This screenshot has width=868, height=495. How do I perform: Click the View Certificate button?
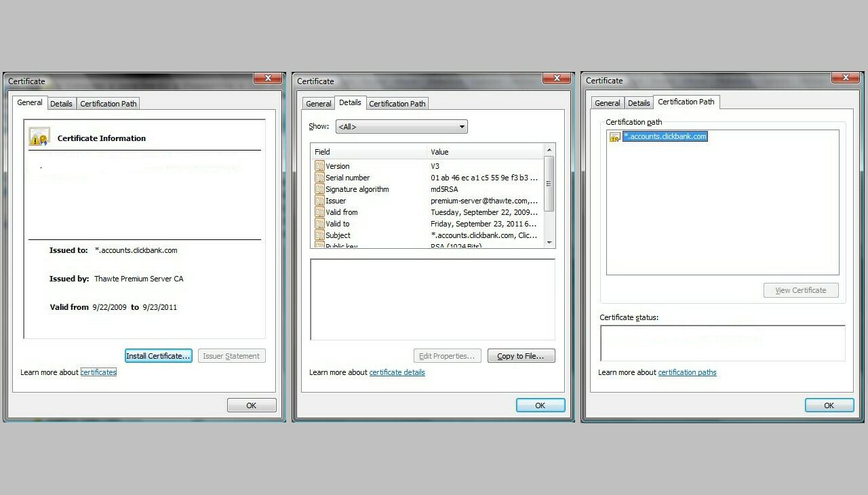pos(801,290)
